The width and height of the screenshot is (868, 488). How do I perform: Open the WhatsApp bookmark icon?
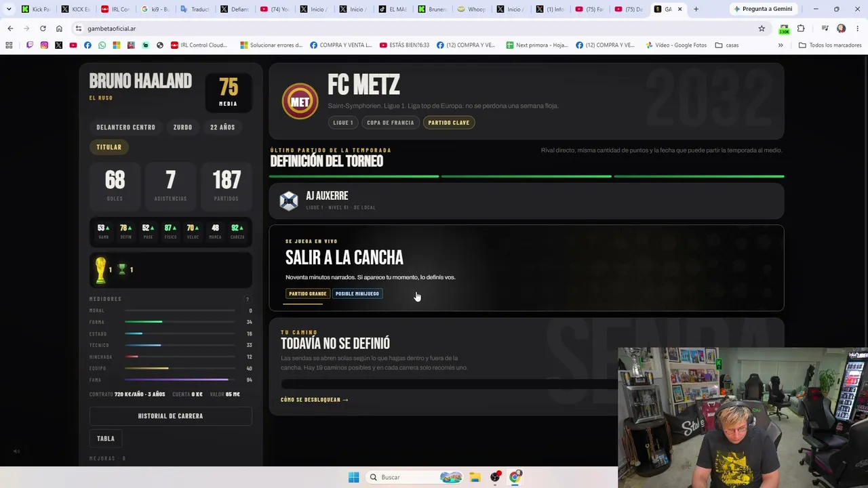point(102,45)
